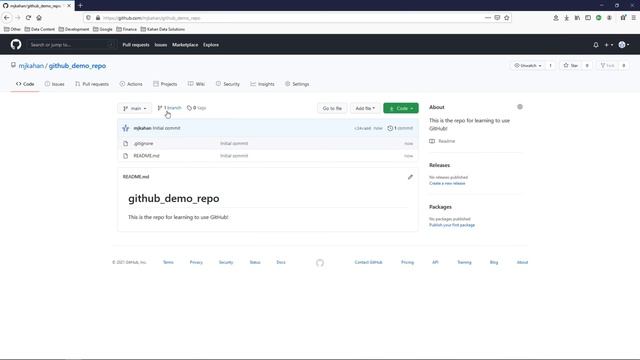Edit the README with the pencil icon

click(410, 177)
